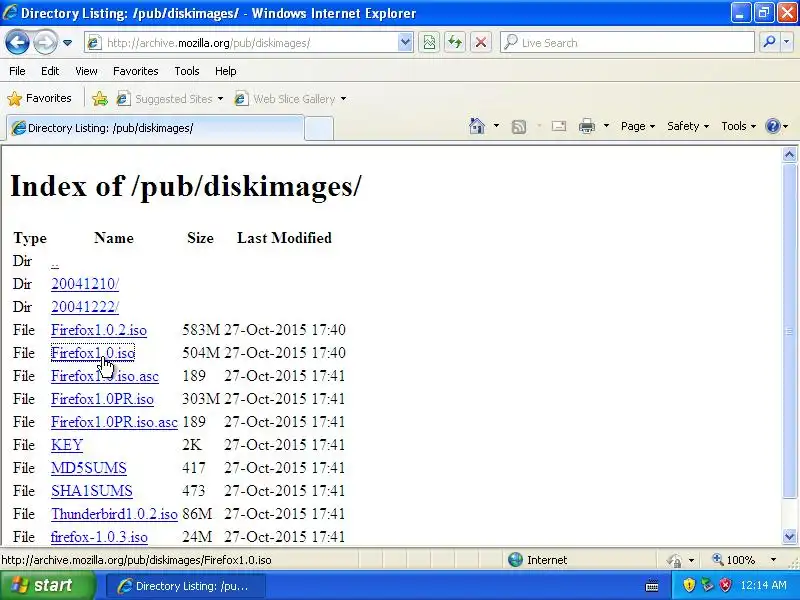Open the KEY file link
The image size is (800, 600).
tap(67, 445)
